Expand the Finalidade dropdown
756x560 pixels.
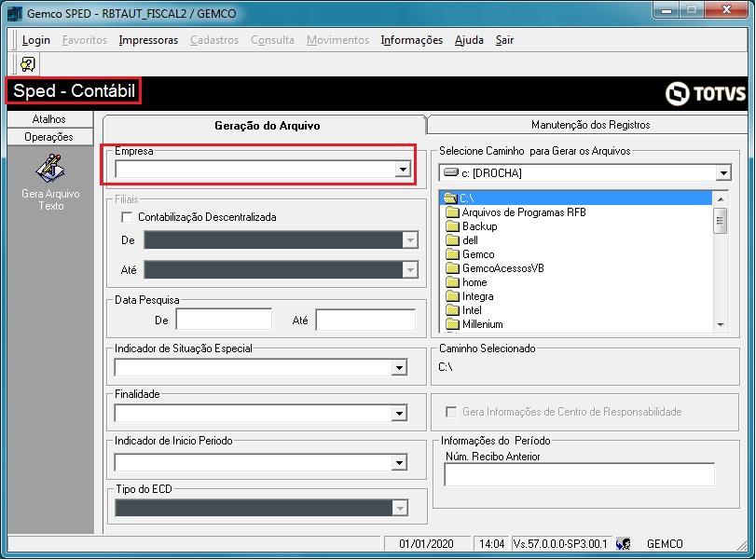pyautogui.click(x=399, y=413)
